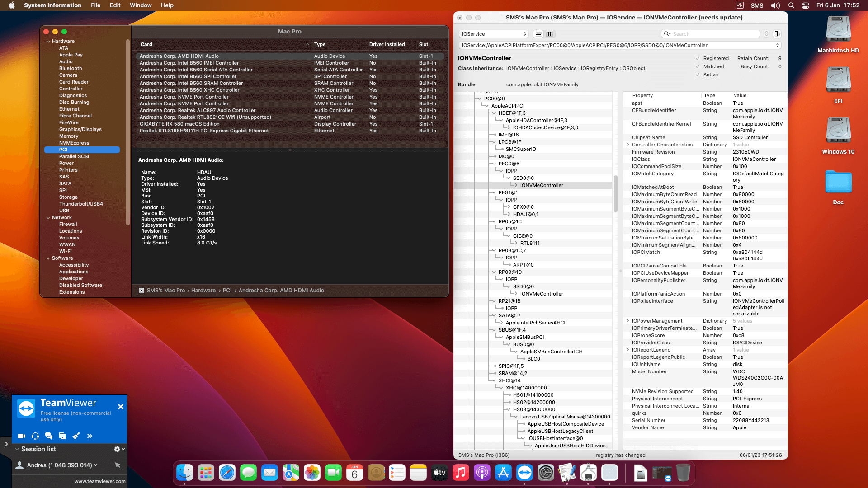The width and height of the screenshot is (868, 488).
Task: Toggle the Active checkbox
Action: pyautogui.click(x=698, y=75)
